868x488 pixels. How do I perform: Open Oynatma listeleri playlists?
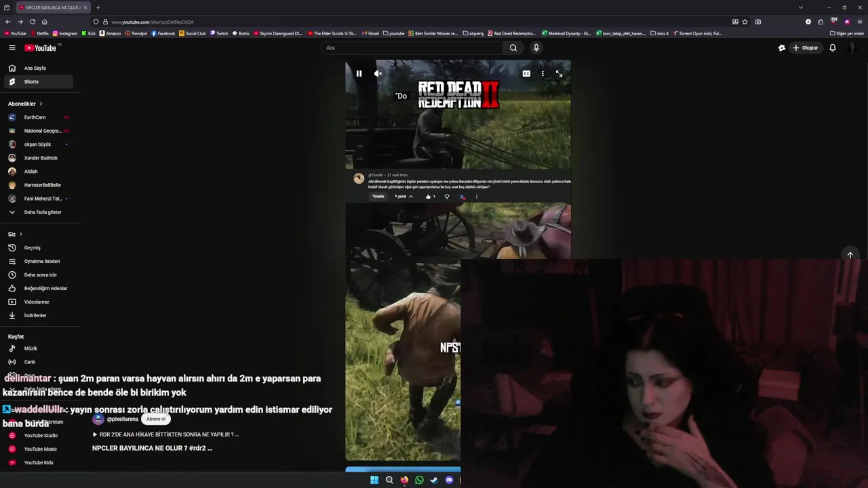(38, 261)
